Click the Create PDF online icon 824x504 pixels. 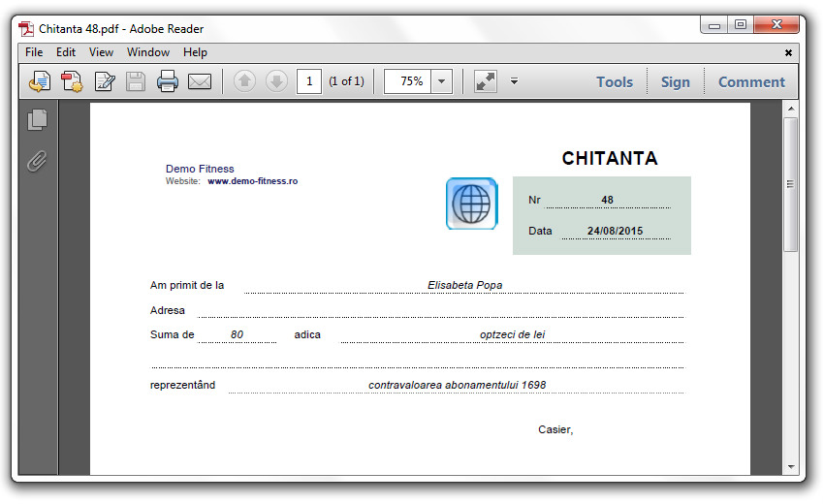72,81
